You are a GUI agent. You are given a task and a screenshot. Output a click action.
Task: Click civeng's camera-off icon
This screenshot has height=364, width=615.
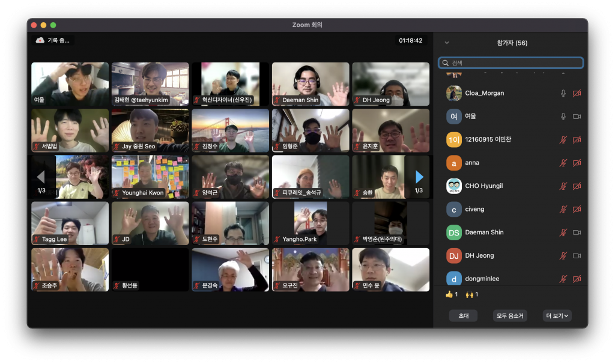click(577, 209)
